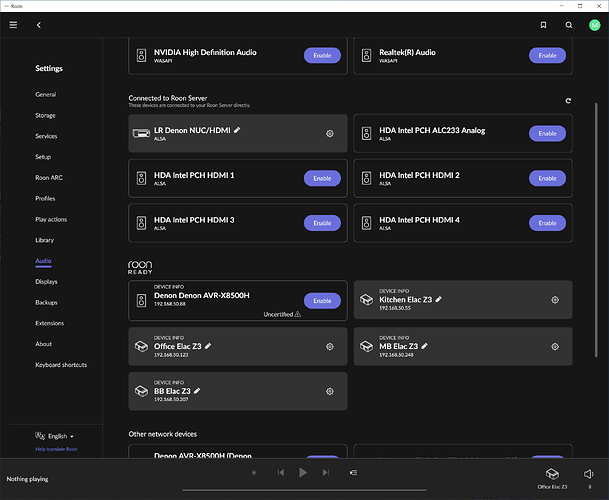Open the Play actions settings section

click(x=51, y=220)
